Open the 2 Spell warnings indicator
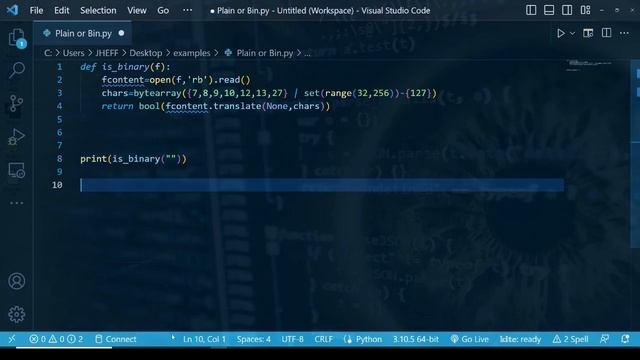640x360 pixels. point(570,339)
